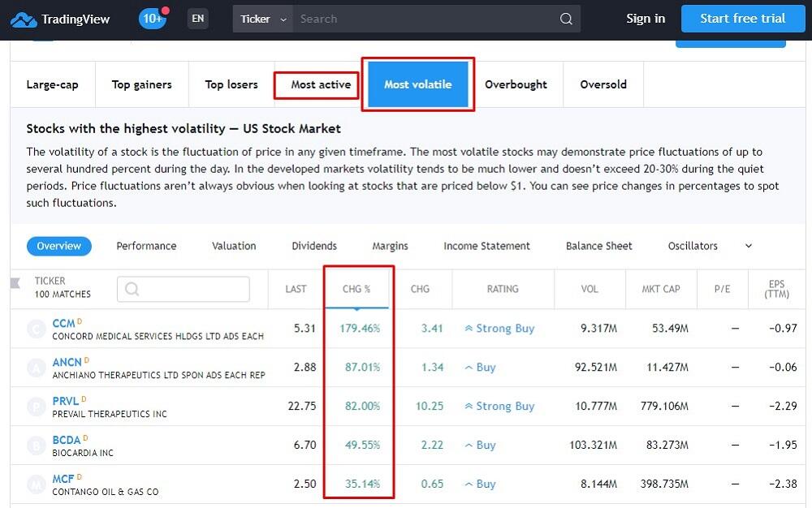Screen dimensions: 812x508
Task: Click ANCN's Buy rating
Action: (480, 368)
